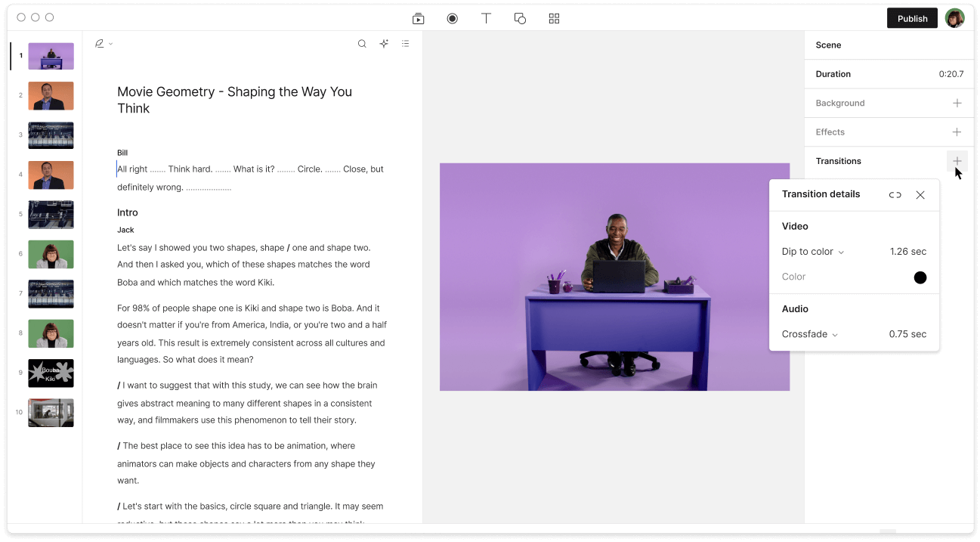The width and height of the screenshot is (980, 542).
Task: Edit the 0.75 sec audio duration
Action: (x=908, y=334)
